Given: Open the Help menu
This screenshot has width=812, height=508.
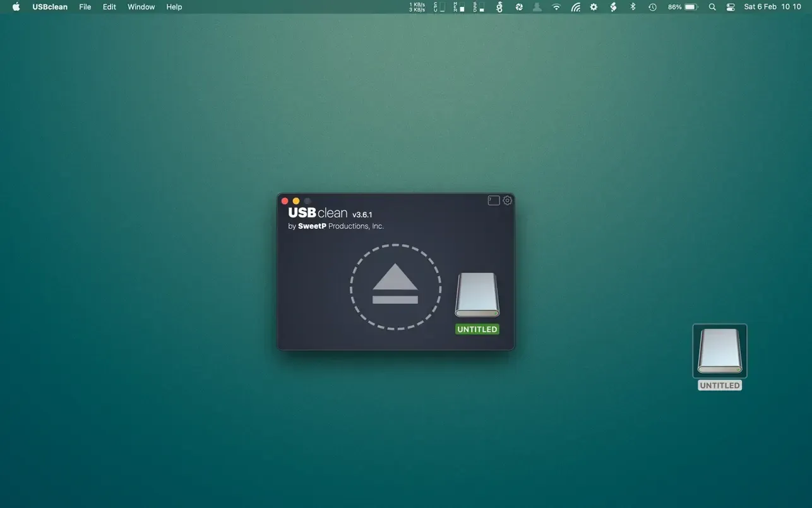Looking at the screenshot, I should (174, 7).
